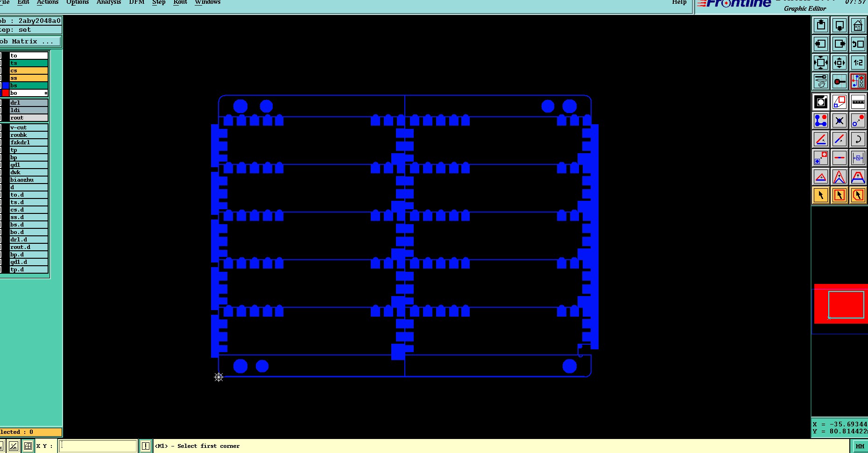868x453 pixels.
Task: Click the red color swatch of bo layer
Action: [x=6, y=93]
